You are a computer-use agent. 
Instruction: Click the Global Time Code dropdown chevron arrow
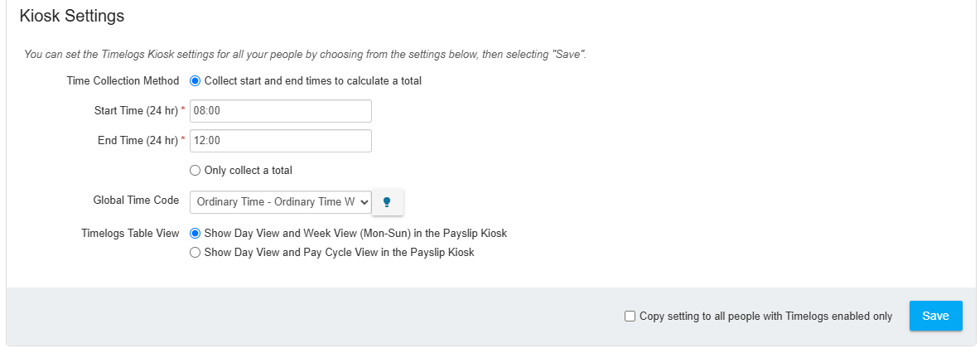(x=364, y=202)
